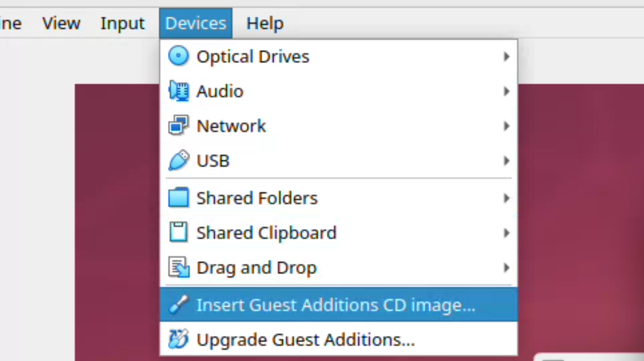The width and height of the screenshot is (644, 361).
Task: Open the Help menu
Action: click(x=265, y=23)
